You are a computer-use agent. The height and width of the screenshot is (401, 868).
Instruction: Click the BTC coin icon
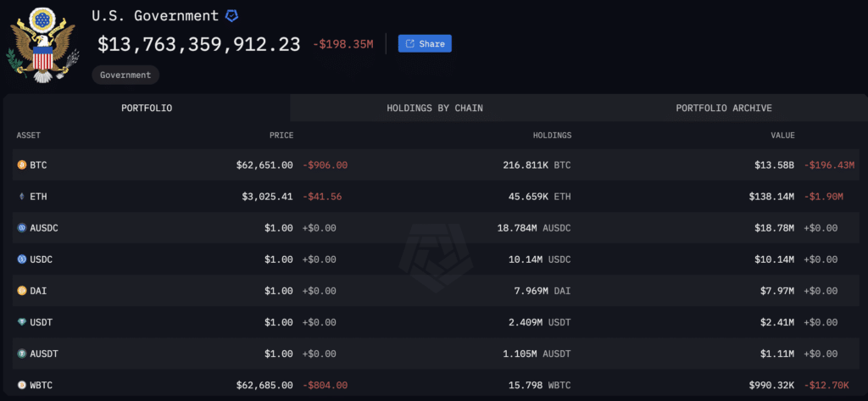click(x=22, y=165)
